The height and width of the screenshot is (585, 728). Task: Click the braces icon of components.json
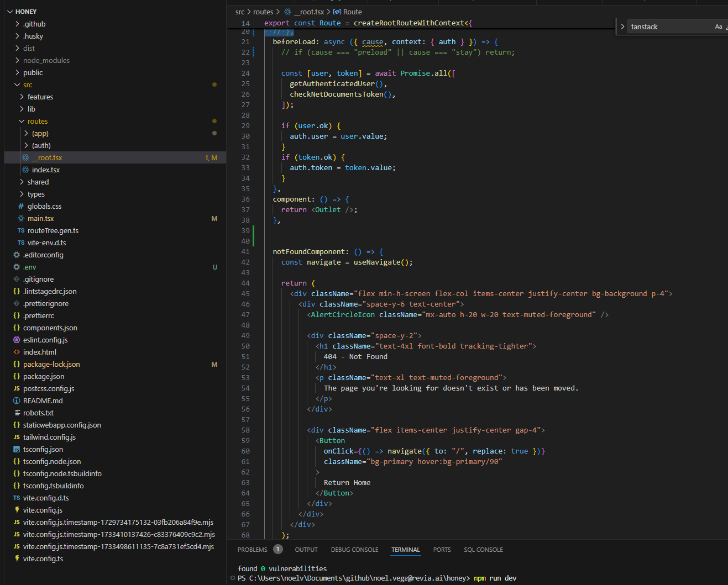tap(17, 328)
